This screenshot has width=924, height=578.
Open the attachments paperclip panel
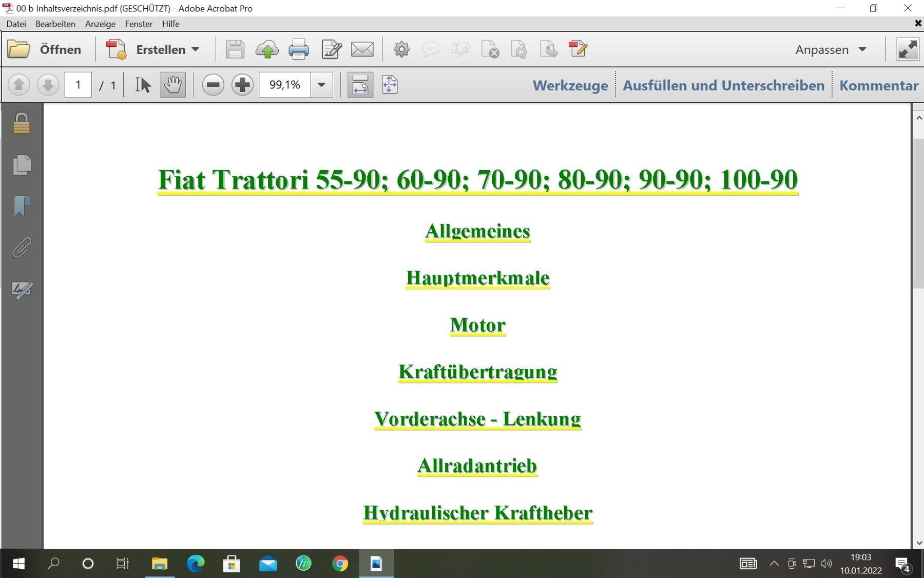point(22,248)
